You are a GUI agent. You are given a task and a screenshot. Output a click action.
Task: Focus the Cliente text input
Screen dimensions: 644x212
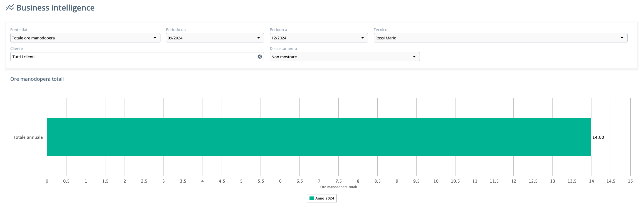133,57
